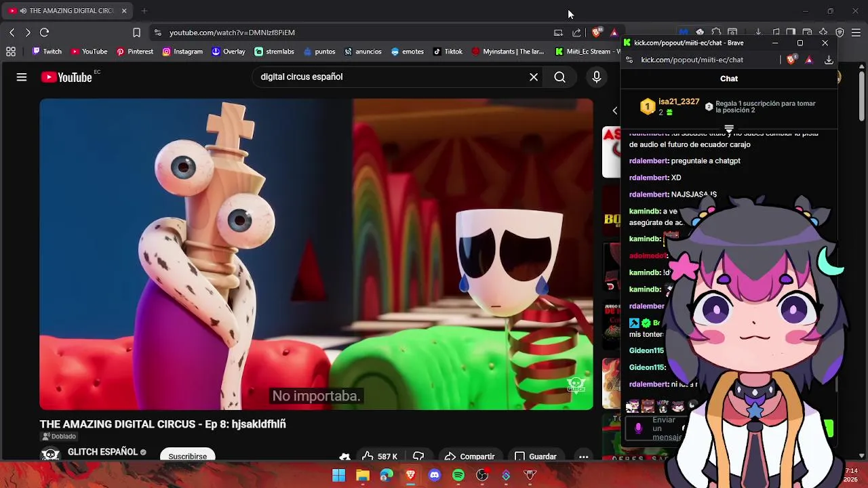Go forward using the browser forward arrow
Viewport: 868px width, 488px height.
pos(28,33)
